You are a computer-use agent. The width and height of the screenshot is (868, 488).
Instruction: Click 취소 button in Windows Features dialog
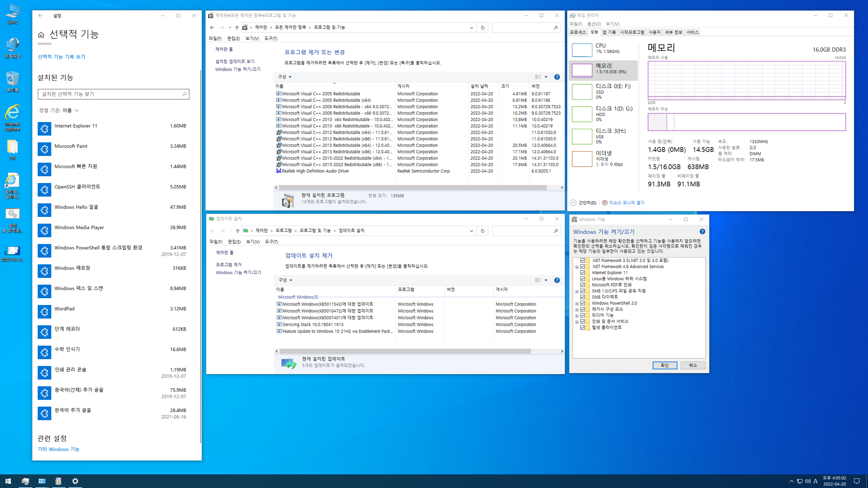693,366
